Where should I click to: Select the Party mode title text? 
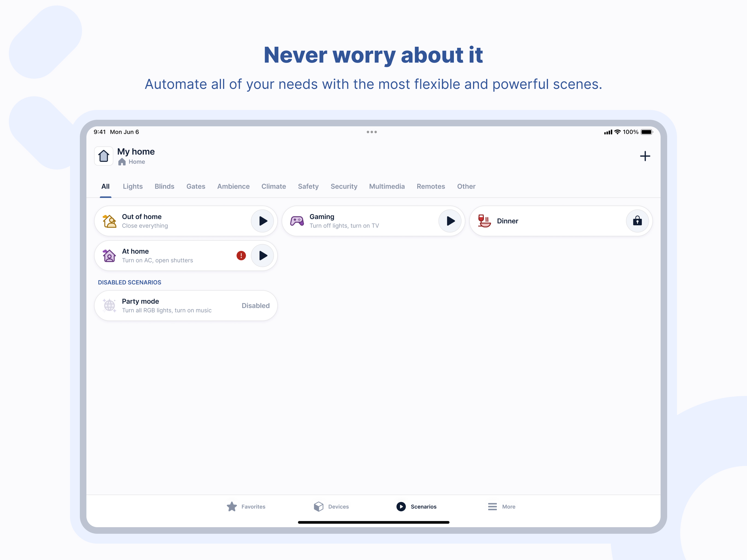[x=140, y=301]
